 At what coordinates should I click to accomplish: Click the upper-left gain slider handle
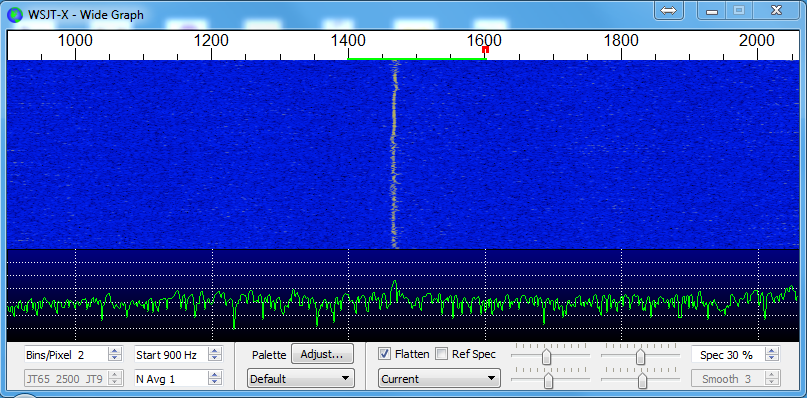tap(547, 356)
